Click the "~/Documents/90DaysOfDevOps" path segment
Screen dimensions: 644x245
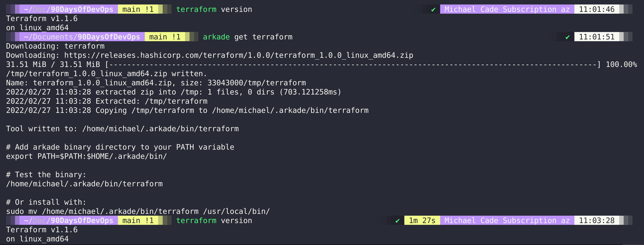coord(82,37)
